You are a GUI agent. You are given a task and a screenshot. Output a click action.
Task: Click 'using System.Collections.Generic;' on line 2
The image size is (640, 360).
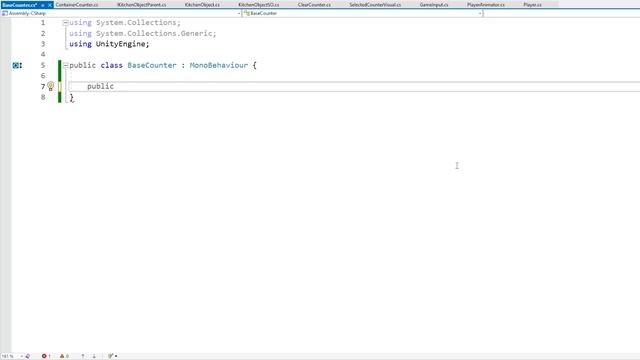click(x=143, y=33)
